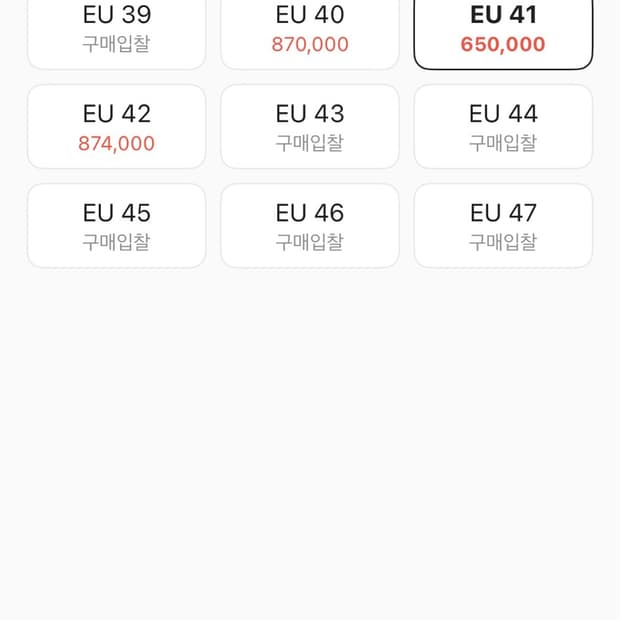Click the 874,000 price text

(116, 144)
